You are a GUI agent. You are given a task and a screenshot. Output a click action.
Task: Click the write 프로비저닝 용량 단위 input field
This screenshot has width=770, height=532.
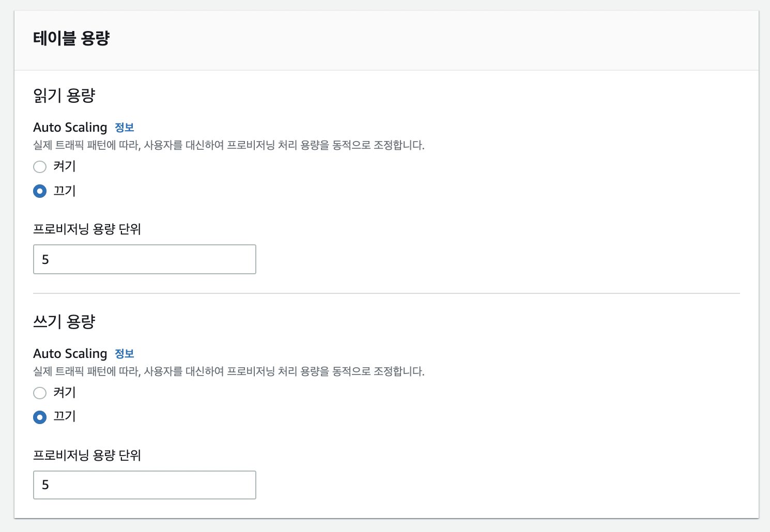[x=144, y=485]
